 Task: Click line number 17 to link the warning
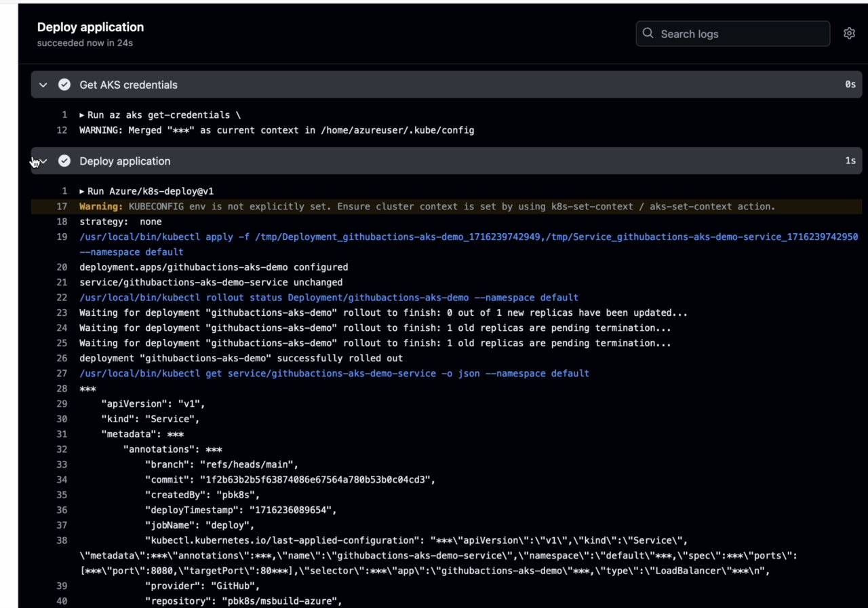[x=62, y=207]
